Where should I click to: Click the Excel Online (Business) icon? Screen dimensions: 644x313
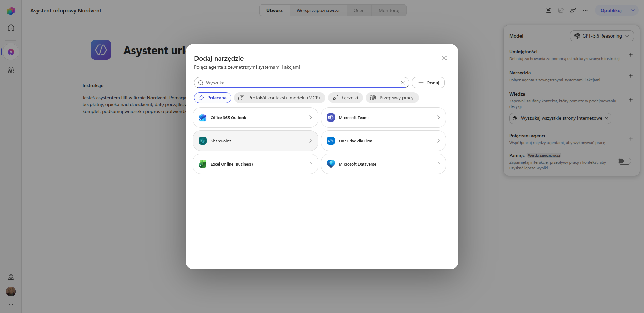(x=203, y=164)
